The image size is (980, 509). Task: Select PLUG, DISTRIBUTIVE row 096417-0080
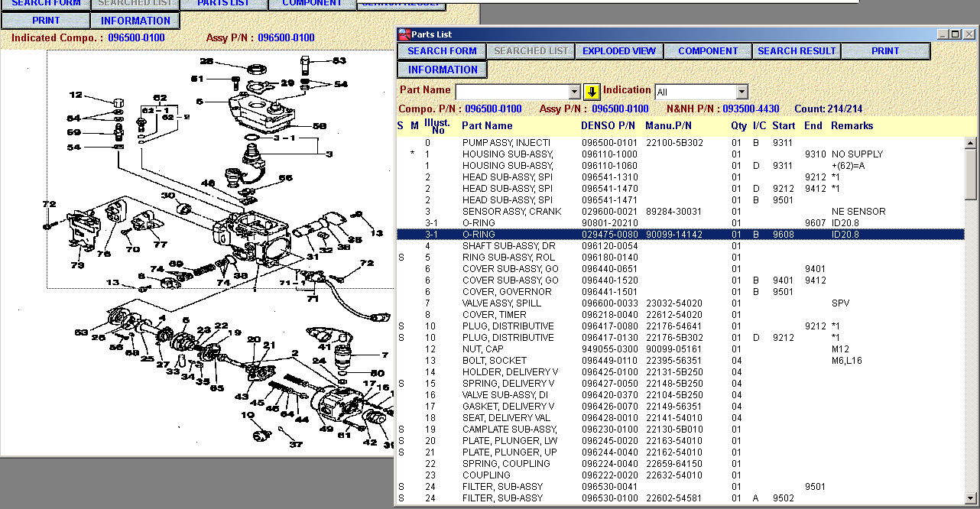click(x=680, y=326)
